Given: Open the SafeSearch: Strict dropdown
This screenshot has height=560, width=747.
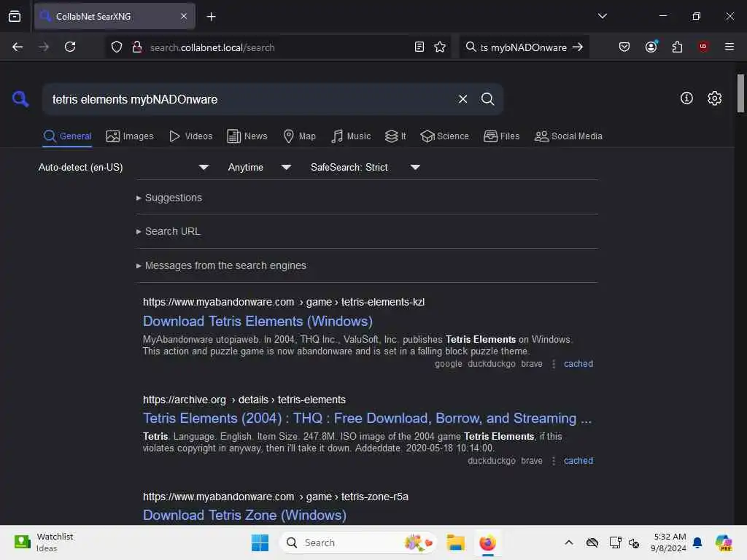Looking at the screenshot, I should click(x=365, y=167).
